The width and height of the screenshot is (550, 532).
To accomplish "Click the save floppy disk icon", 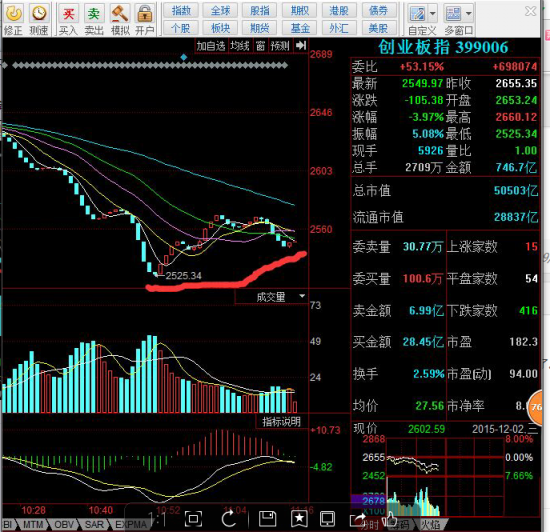I will pos(267,519).
